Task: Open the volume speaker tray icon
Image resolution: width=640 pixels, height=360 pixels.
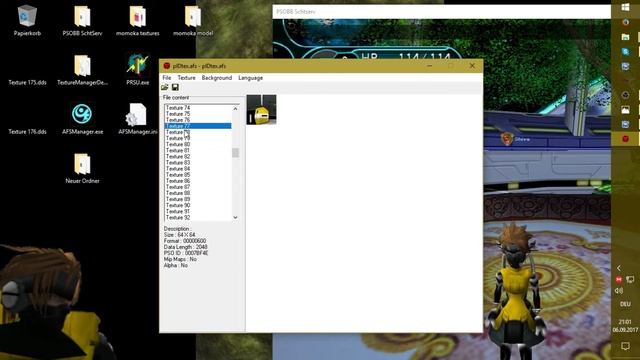Action: (619, 291)
